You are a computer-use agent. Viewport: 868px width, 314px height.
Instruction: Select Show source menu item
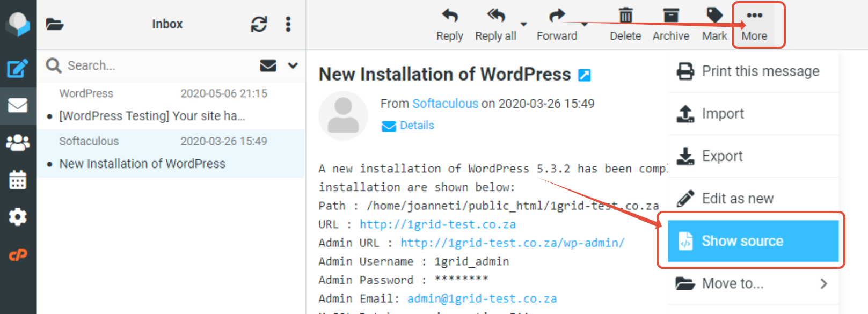[753, 240]
